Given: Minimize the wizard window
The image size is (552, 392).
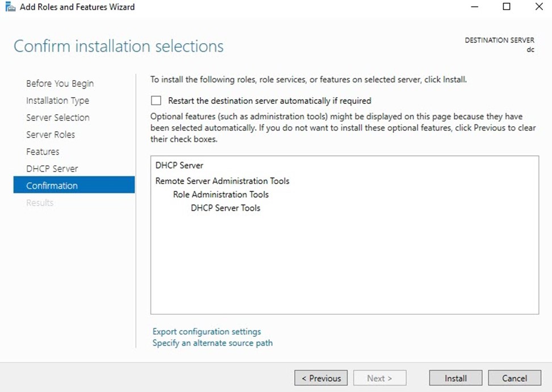Looking at the screenshot, I should click(475, 7).
